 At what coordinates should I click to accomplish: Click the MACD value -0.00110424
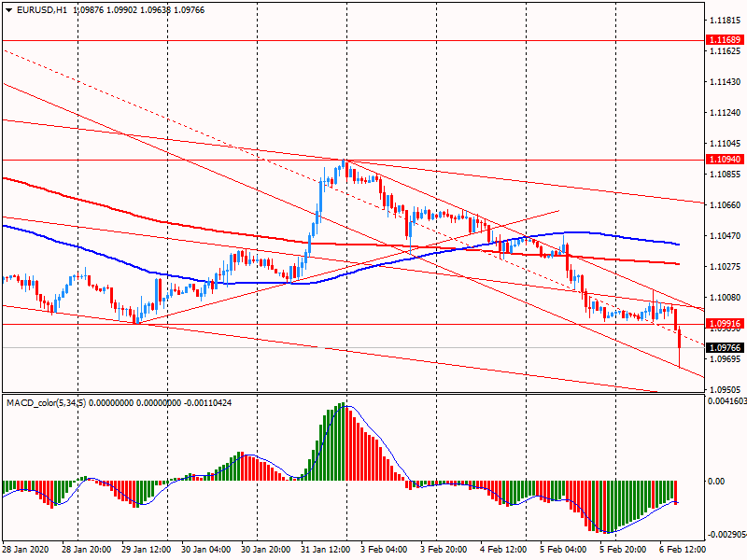(207, 403)
